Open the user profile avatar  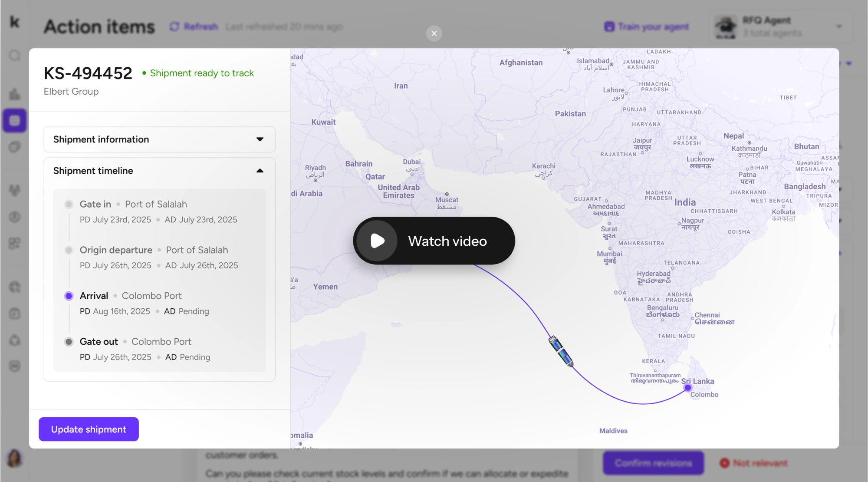(14, 458)
